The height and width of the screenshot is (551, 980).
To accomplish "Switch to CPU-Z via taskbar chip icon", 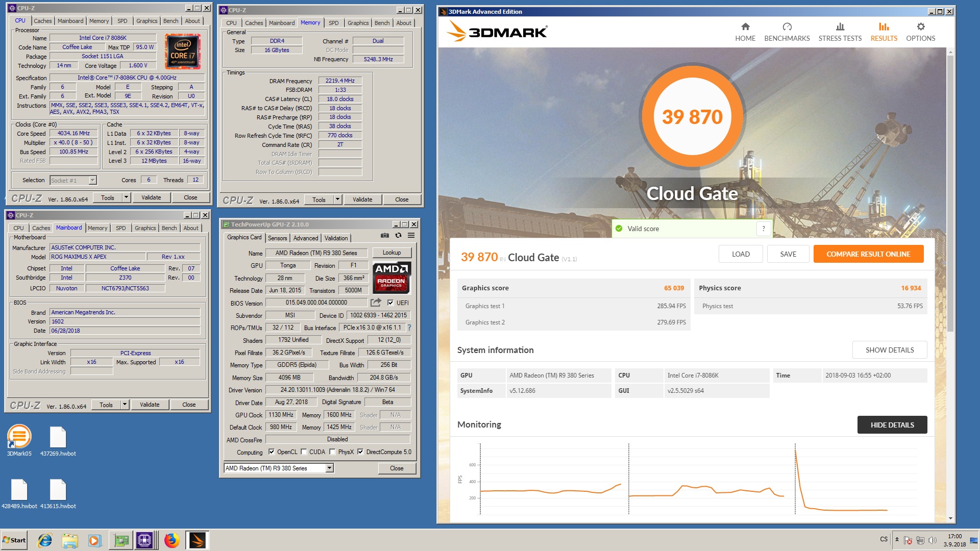I will point(144,540).
